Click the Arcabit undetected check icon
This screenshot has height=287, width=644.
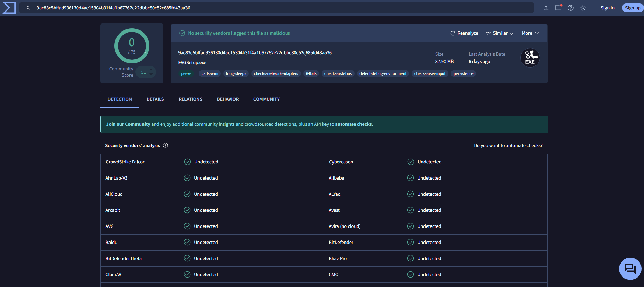pos(187,210)
